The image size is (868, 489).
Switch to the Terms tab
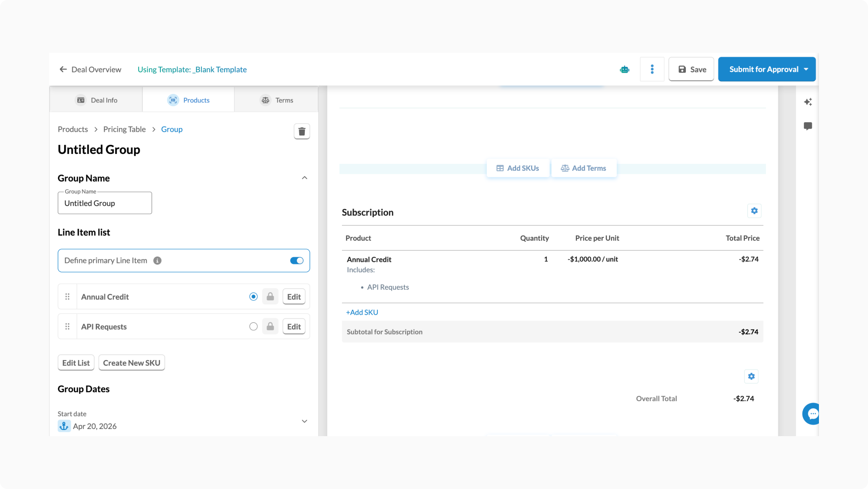276,100
